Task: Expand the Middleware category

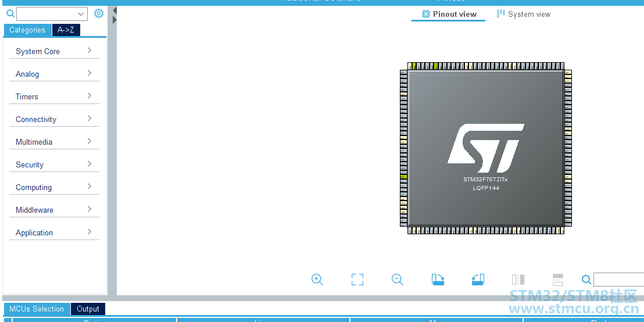Action: (x=54, y=209)
